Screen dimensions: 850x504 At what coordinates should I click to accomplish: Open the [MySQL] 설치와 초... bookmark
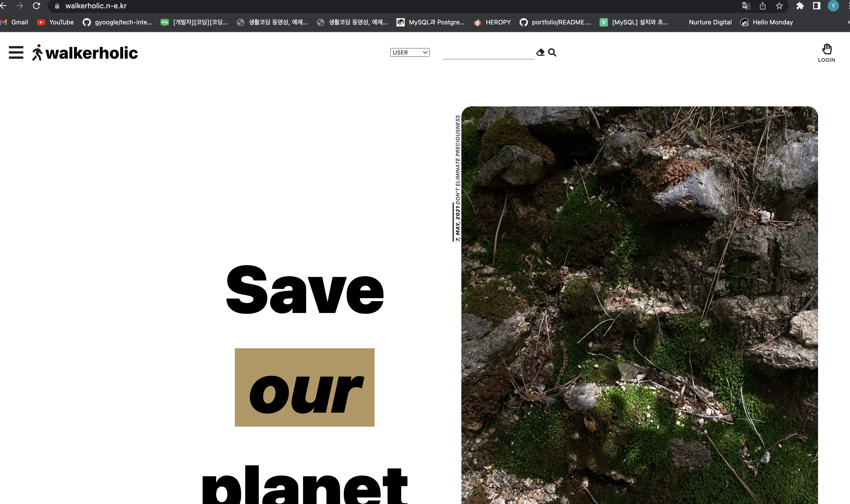(634, 22)
